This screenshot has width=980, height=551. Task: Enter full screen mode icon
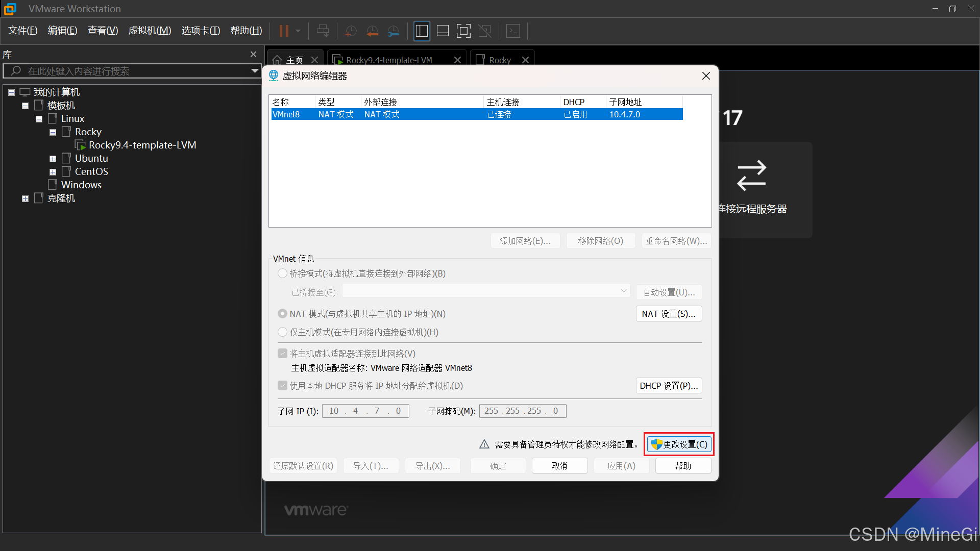[x=463, y=31]
